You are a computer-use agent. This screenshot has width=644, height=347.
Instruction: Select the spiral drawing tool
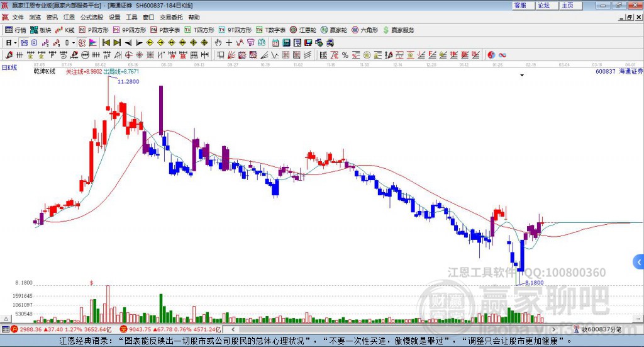(x=64, y=55)
